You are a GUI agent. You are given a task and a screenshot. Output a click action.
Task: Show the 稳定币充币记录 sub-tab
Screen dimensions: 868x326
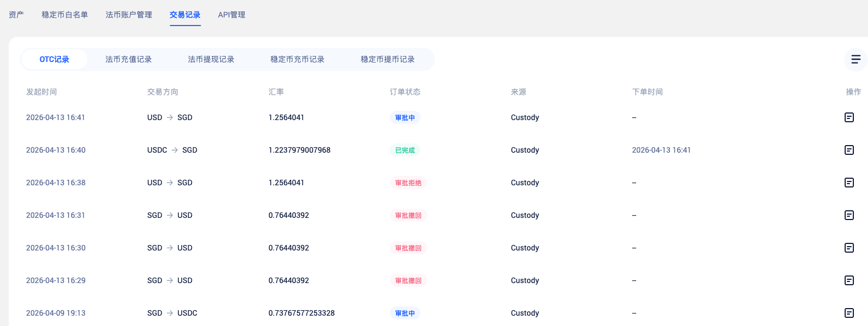[297, 59]
